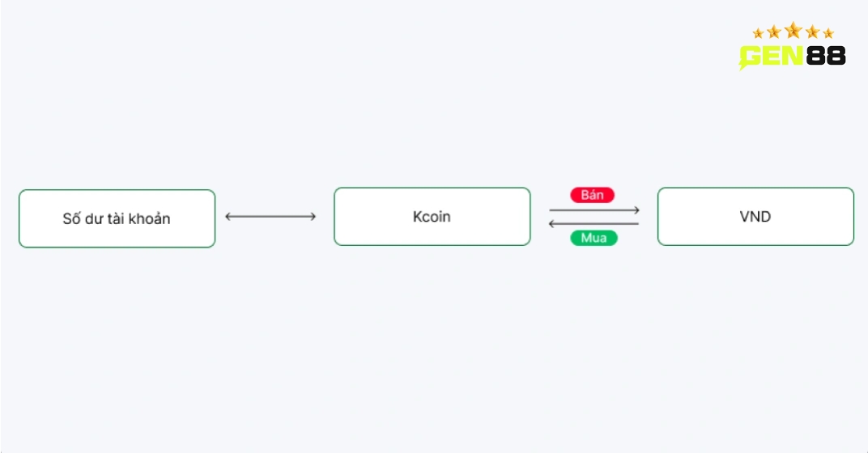Click the double-headed arrow before Kcoin

click(x=270, y=216)
